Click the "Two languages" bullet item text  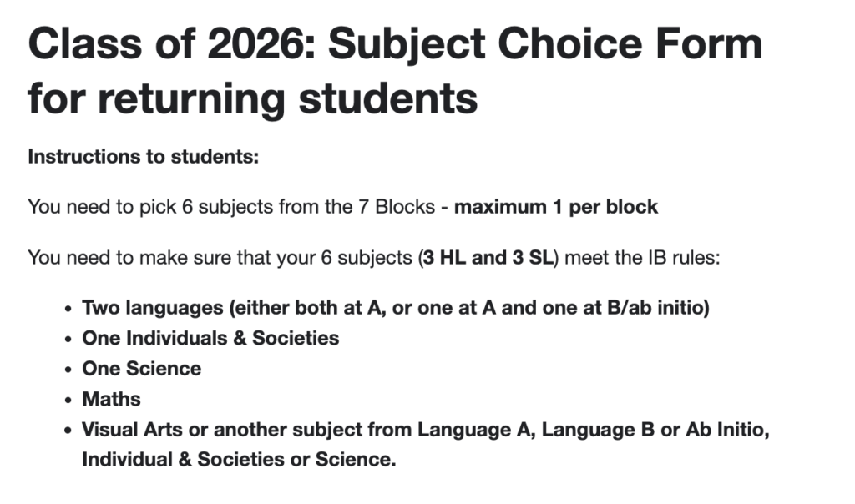(153, 308)
